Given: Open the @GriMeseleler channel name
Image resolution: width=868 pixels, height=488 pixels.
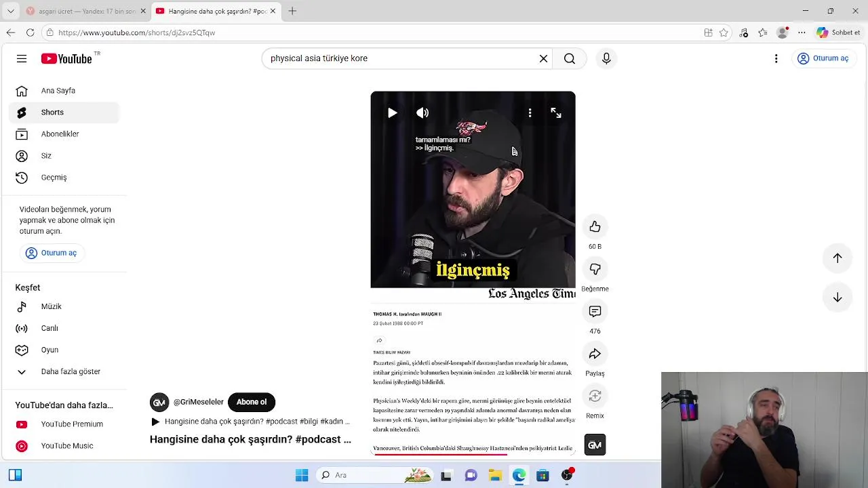Looking at the screenshot, I should (x=199, y=402).
